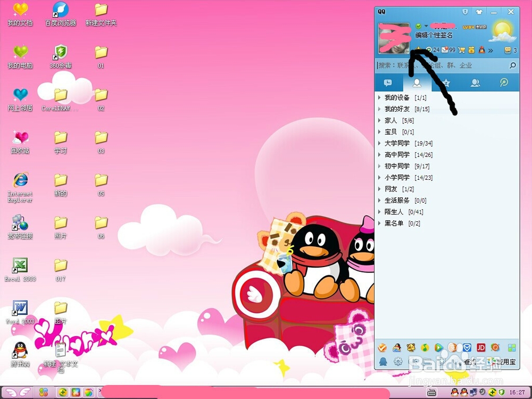Open the QQ skin changer shirt icon
The height and width of the screenshot is (399, 532).
click(479, 12)
